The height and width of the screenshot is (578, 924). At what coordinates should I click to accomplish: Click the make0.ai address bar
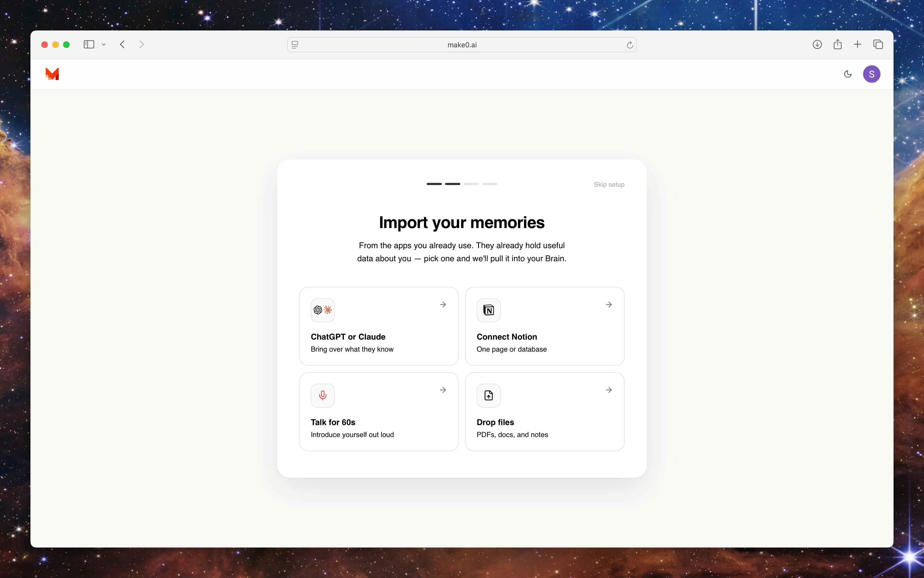[x=462, y=45]
